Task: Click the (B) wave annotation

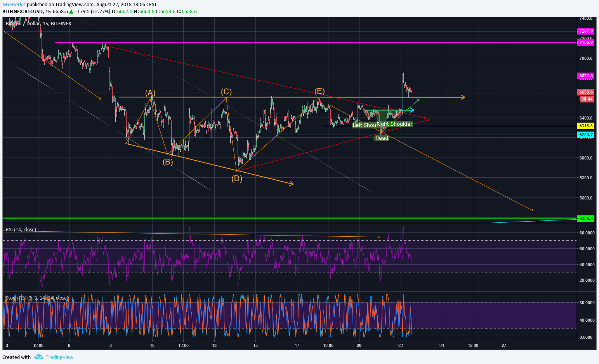Action: [x=168, y=162]
